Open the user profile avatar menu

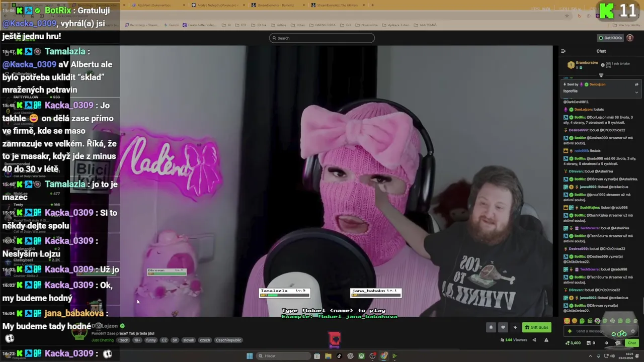[x=630, y=38]
